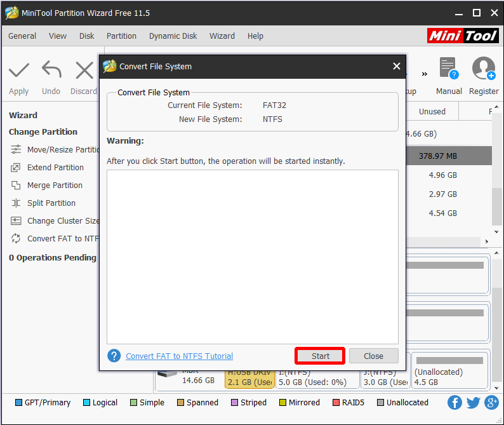This screenshot has width=504, height=425.
Task: Click the Apply checkmark icon
Action: 19,70
